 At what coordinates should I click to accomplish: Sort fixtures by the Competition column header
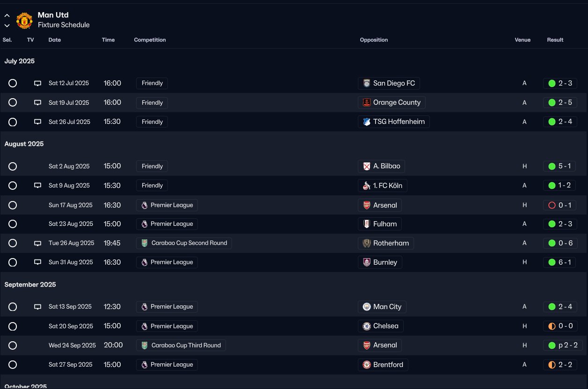(x=150, y=40)
